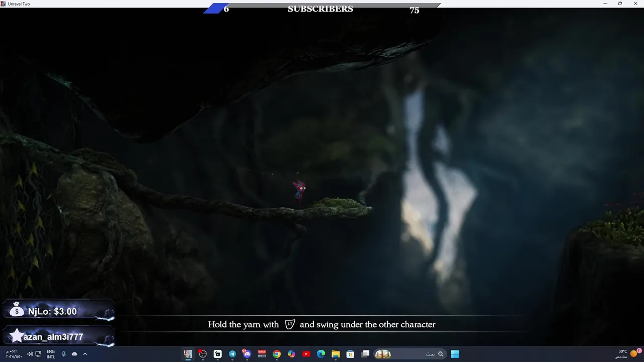The height and width of the screenshot is (362, 644).
Task: Click the Windows Start button
Action: point(455,354)
